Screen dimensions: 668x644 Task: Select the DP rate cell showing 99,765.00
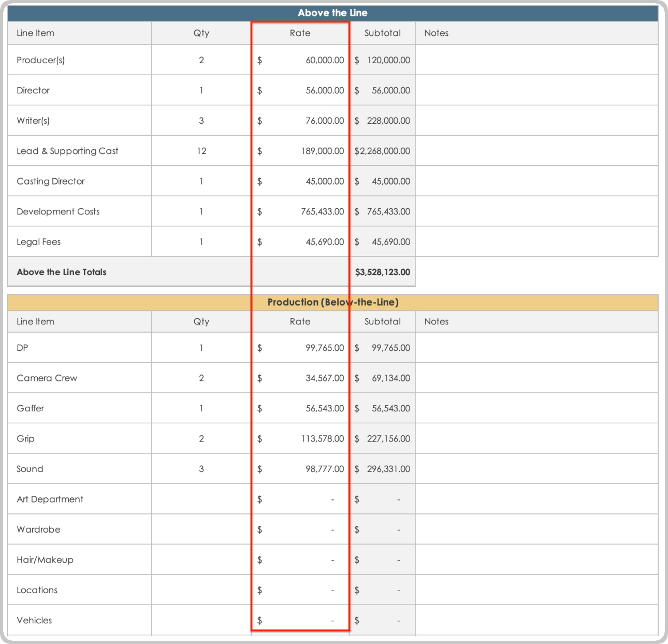click(x=300, y=348)
